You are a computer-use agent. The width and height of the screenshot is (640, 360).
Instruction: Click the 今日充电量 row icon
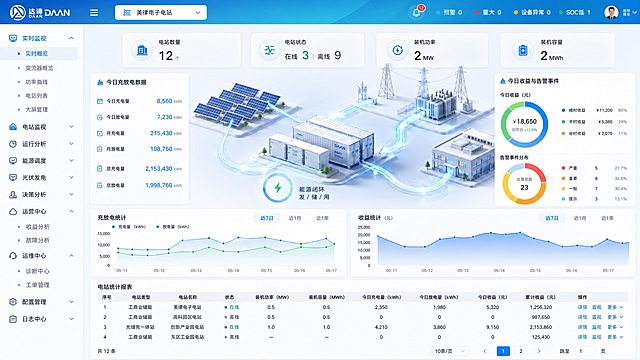pos(100,101)
